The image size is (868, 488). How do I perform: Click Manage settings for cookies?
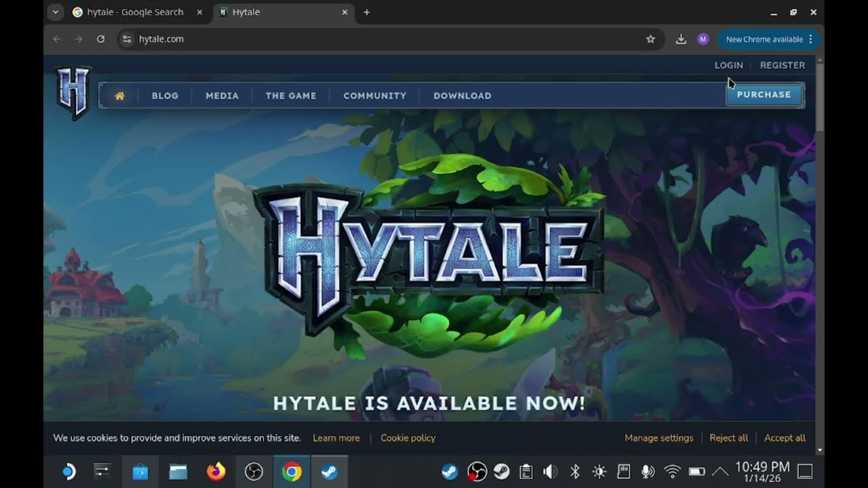[659, 438]
